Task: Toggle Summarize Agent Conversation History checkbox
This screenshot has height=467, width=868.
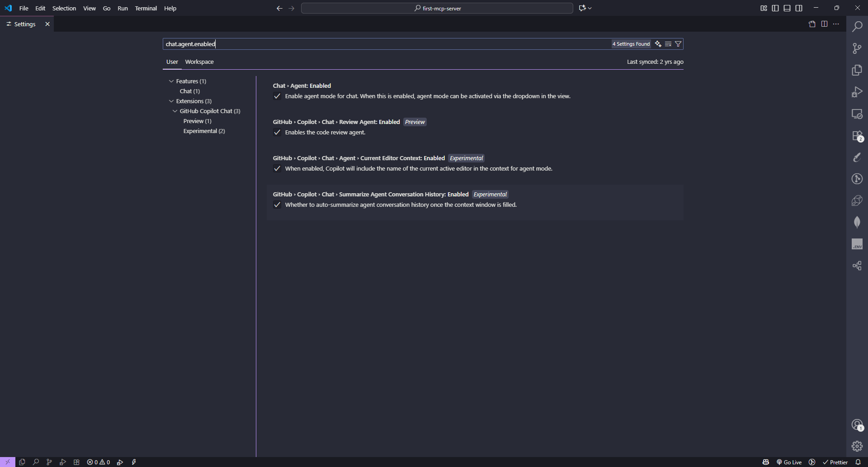Action: pyautogui.click(x=277, y=205)
